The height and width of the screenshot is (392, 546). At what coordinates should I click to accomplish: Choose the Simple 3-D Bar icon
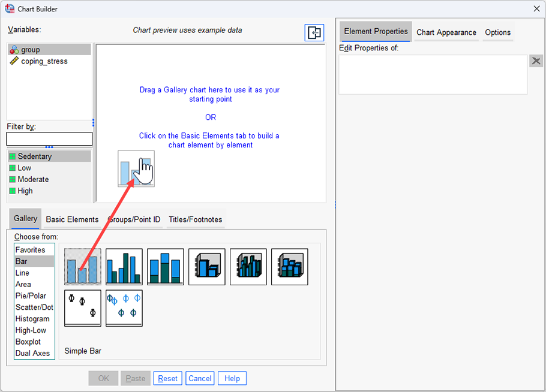pos(206,266)
